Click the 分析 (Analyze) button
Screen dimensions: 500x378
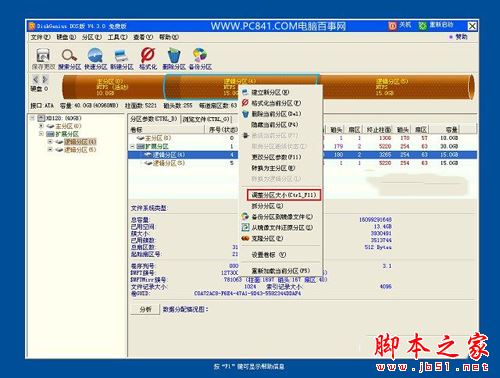coord(145,309)
